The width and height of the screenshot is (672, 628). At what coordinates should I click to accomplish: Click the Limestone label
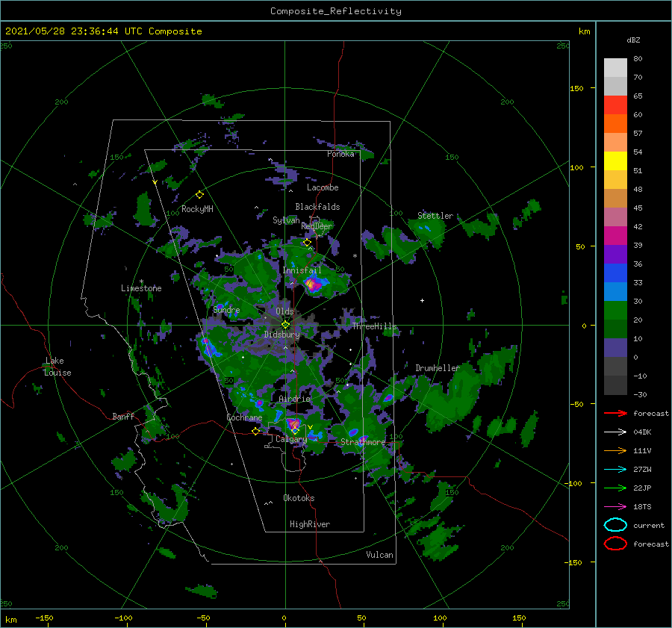[x=141, y=288]
